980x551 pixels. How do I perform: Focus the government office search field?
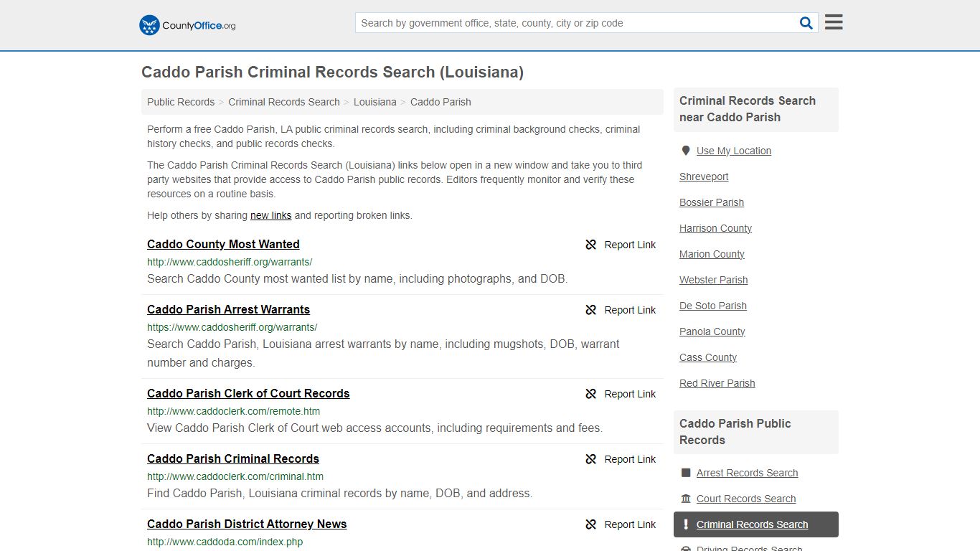576,23
